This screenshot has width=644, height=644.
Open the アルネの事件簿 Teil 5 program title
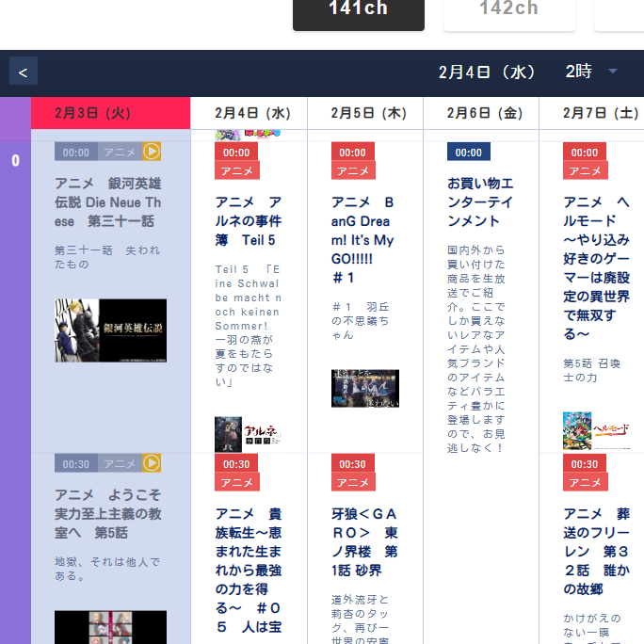click(x=249, y=221)
